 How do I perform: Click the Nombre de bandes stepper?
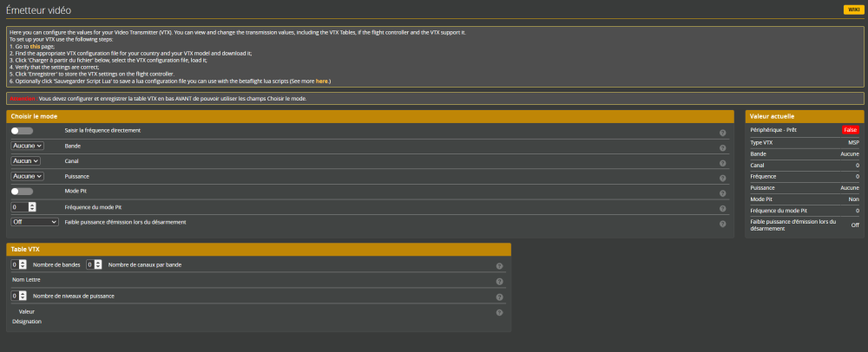point(17,264)
